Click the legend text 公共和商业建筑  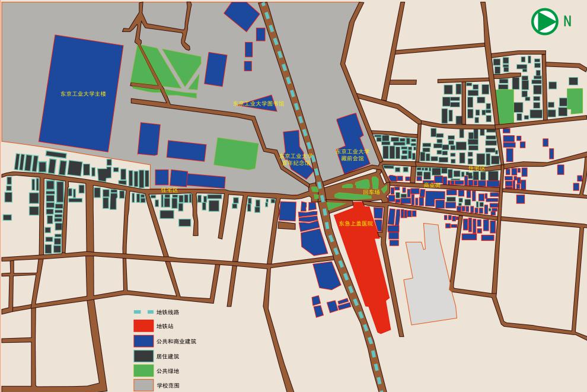pos(176,342)
